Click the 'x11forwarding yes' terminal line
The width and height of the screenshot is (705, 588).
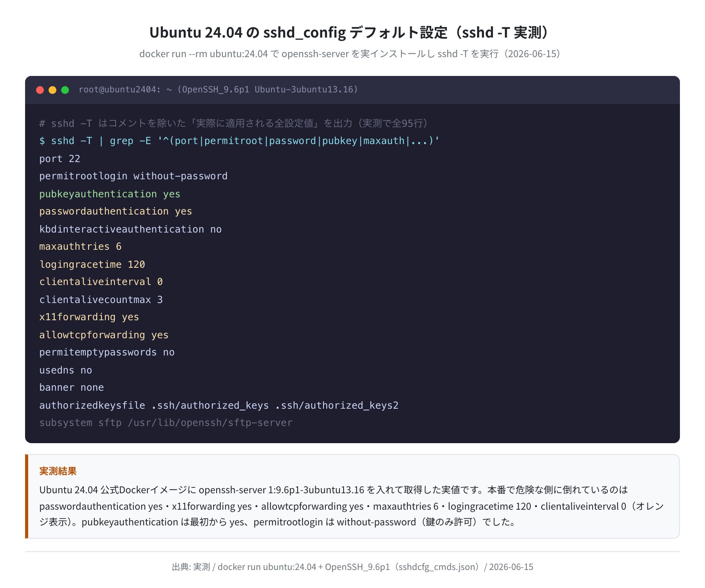[x=89, y=317]
